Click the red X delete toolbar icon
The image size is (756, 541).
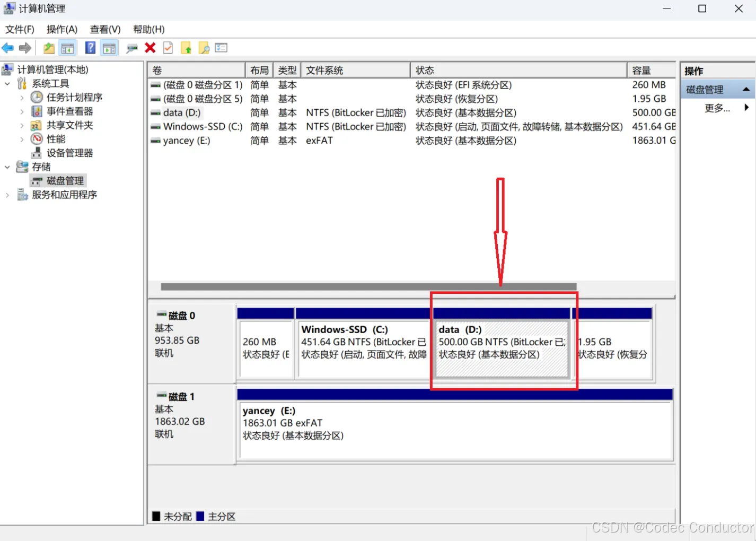[150, 48]
